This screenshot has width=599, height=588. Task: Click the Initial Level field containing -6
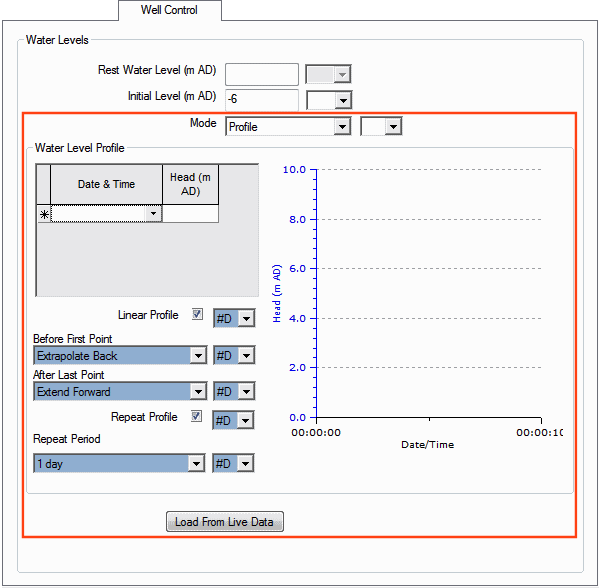262,100
